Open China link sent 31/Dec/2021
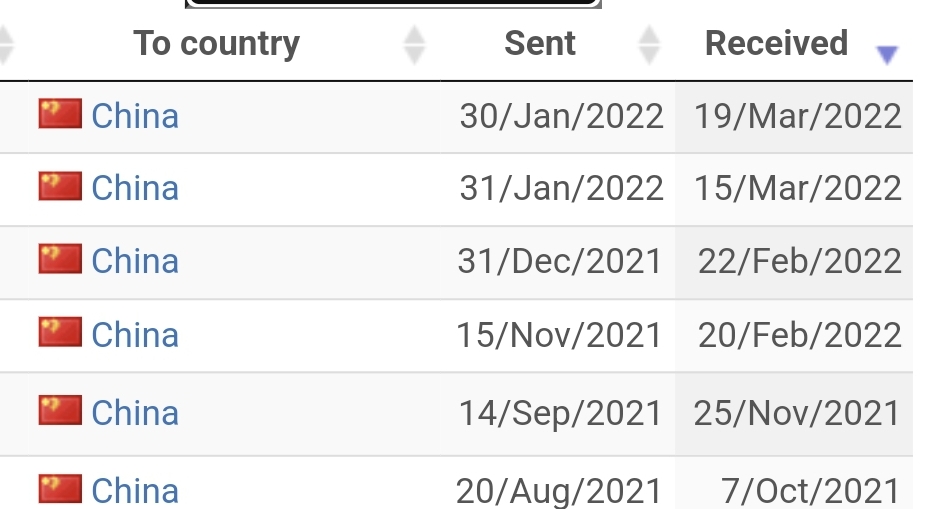Image resolution: width=948 pixels, height=509 pixels. tap(135, 261)
